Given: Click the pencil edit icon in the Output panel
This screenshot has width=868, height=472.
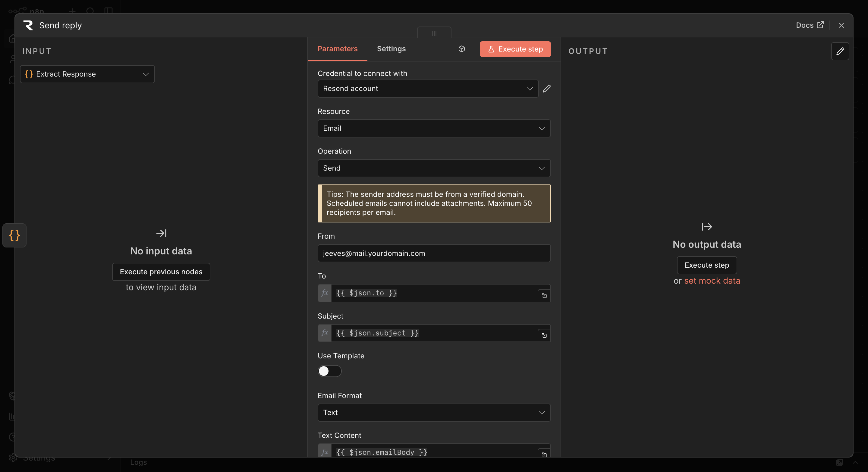Looking at the screenshot, I should click(840, 51).
